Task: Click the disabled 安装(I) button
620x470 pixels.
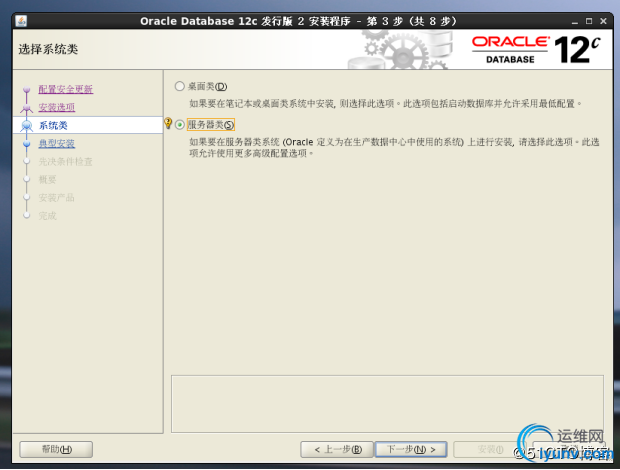Action: coord(490,449)
